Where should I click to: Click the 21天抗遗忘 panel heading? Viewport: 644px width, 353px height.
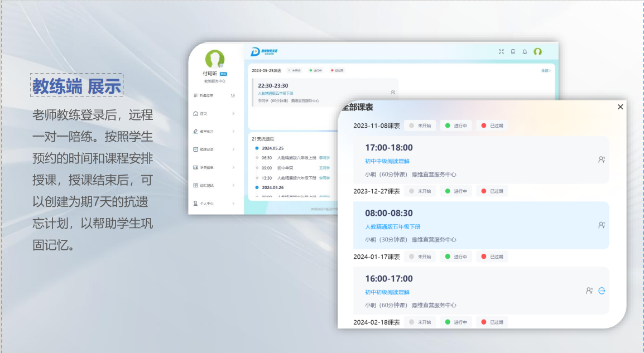coord(263,139)
